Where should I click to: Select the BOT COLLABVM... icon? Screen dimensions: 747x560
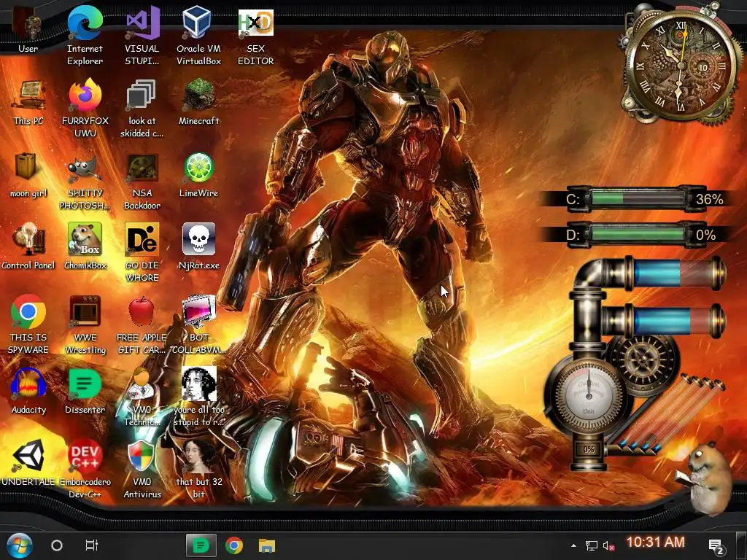tap(198, 324)
